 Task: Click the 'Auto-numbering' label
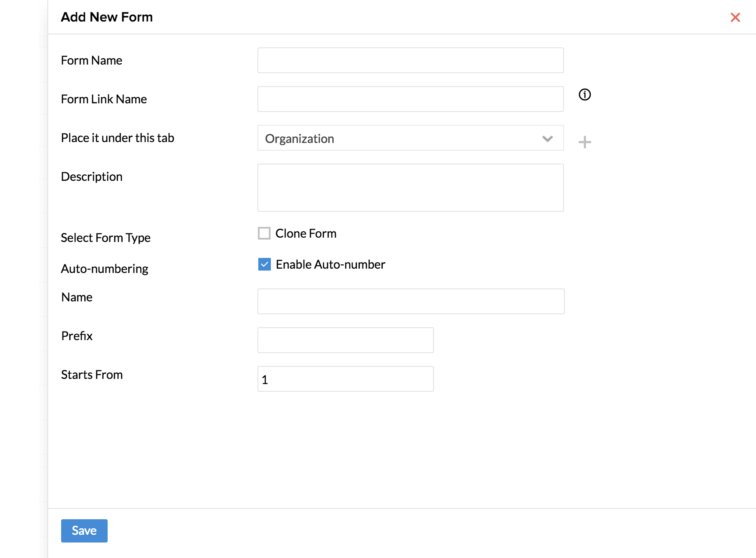105,269
